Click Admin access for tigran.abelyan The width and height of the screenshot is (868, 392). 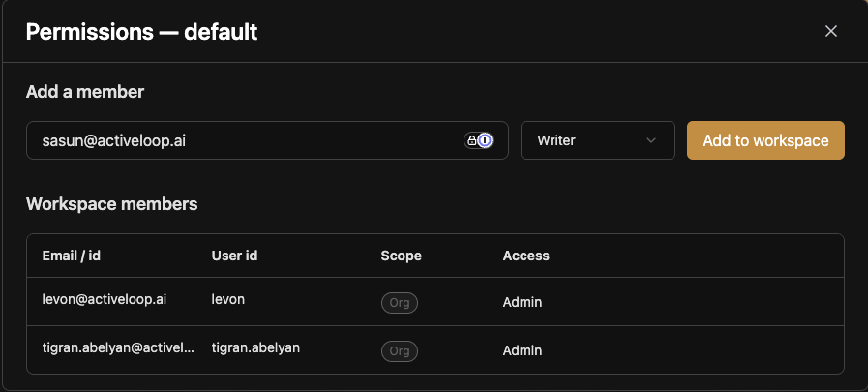tap(522, 351)
